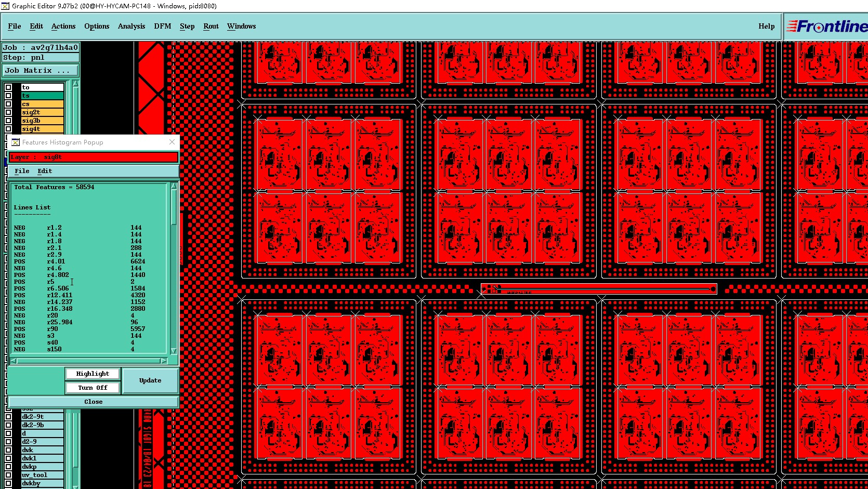This screenshot has width=868, height=489.
Task: Open the Job Matrix button
Action: [x=41, y=70]
